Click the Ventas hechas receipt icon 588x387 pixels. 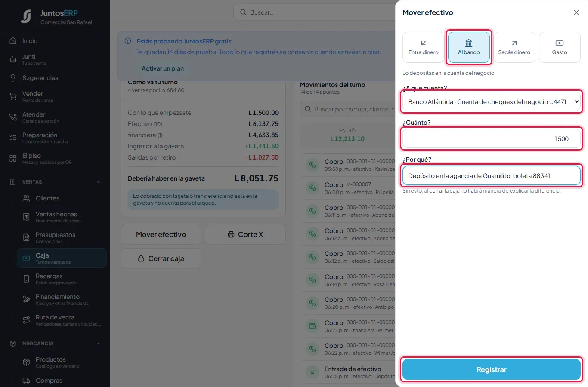pyautogui.click(x=26, y=217)
